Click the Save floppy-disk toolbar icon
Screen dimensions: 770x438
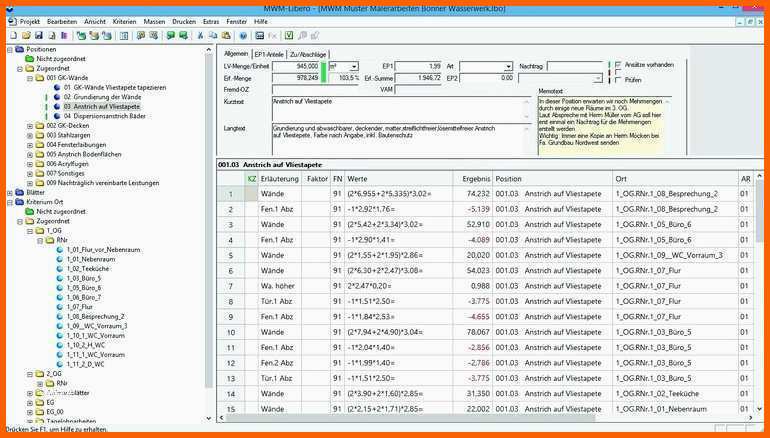click(x=39, y=35)
